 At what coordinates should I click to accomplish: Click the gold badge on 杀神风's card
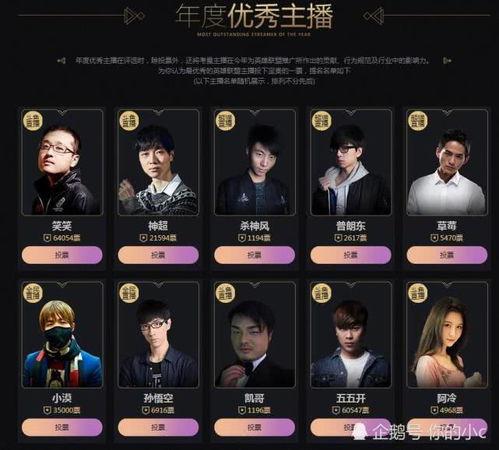click(225, 121)
